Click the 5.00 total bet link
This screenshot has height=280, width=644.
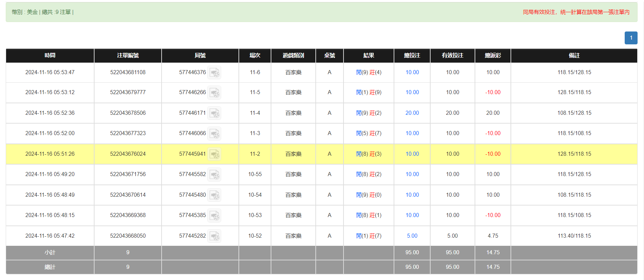click(x=412, y=236)
